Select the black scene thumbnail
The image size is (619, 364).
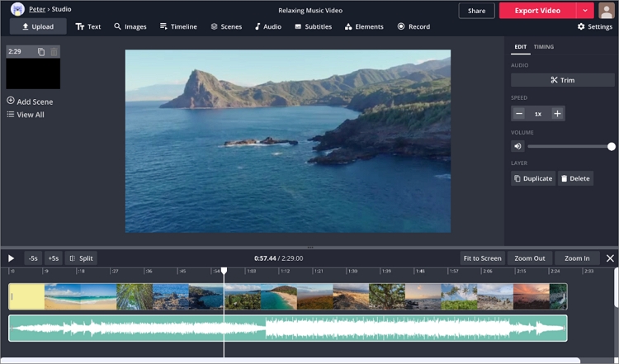[x=33, y=73]
